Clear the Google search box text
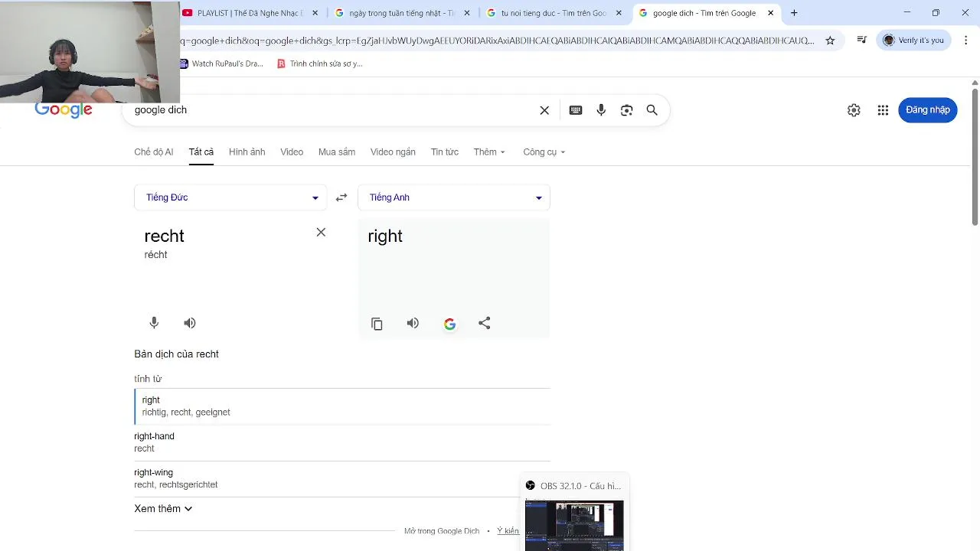The image size is (980, 551). click(x=544, y=110)
